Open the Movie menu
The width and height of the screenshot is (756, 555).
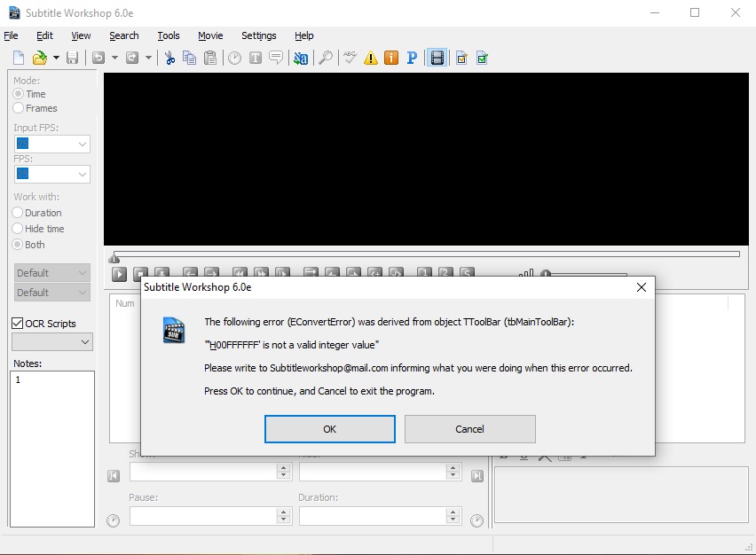[210, 35]
